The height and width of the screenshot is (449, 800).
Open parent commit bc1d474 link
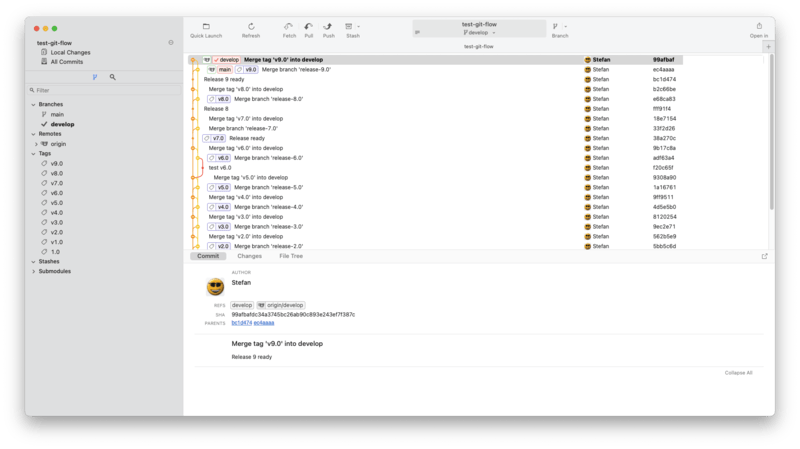240,323
